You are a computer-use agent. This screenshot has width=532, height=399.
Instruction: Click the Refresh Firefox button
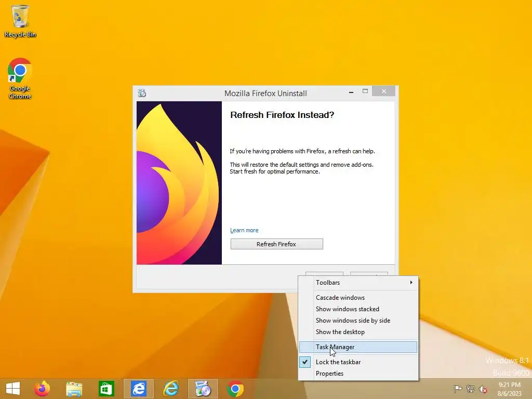pos(276,244)
